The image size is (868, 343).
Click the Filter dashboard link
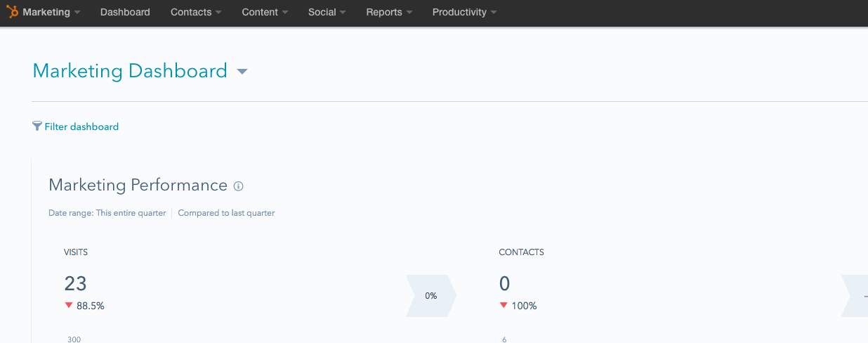pos(81,127)
